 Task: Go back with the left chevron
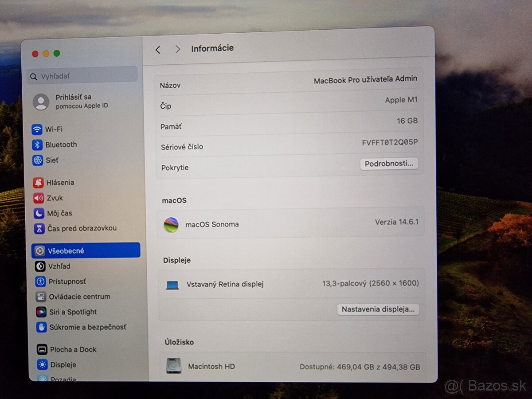(158, 50)
